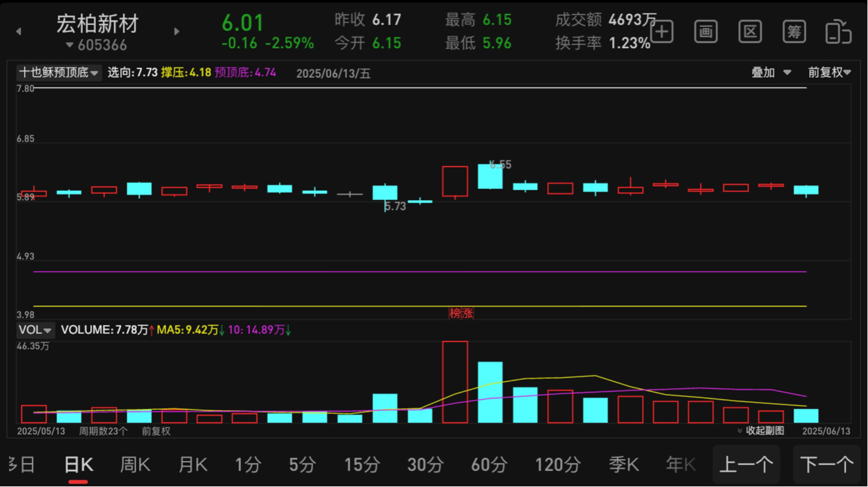Tap the device rotate screen icon
This screenshot has height=487, width=868.
point(839,32)
